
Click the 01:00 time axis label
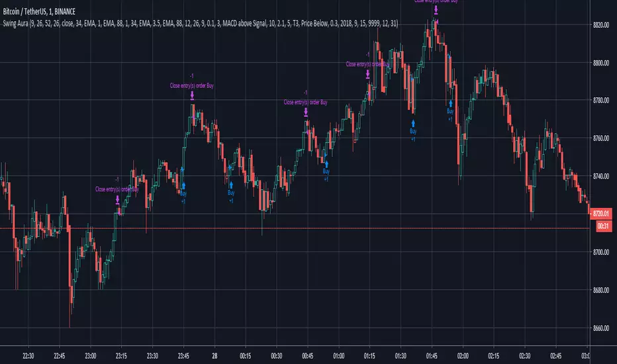coord(338,356)
